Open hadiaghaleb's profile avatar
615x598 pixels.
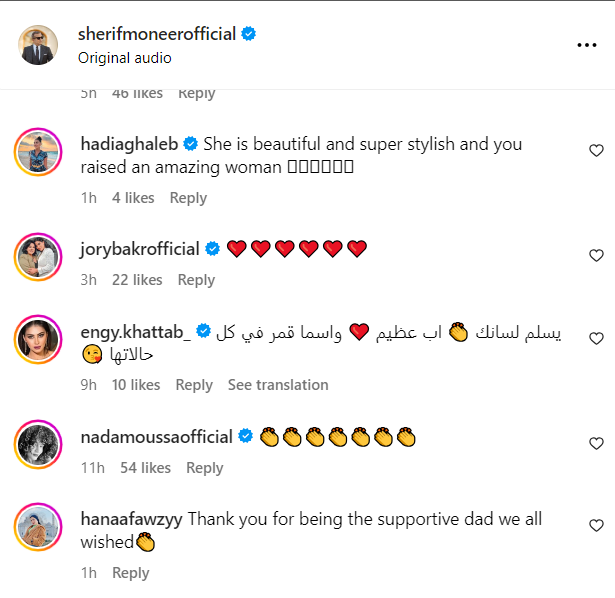[x=40, y=154]
